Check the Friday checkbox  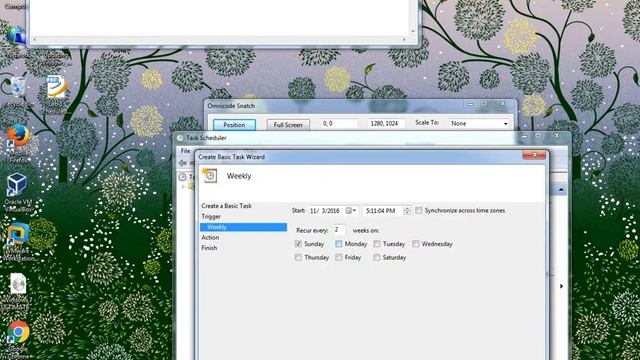click(338, 257)
